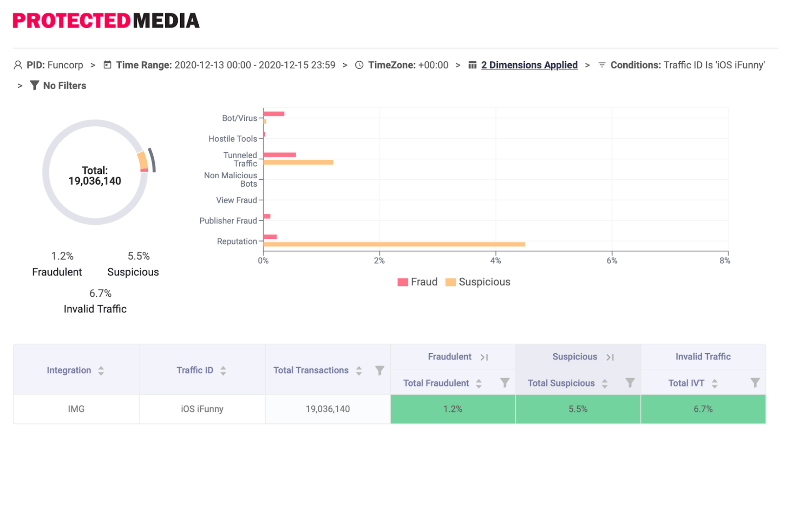
Task: Sort by the Integration column
Action: pyautogui.click(x=101, y=371)
